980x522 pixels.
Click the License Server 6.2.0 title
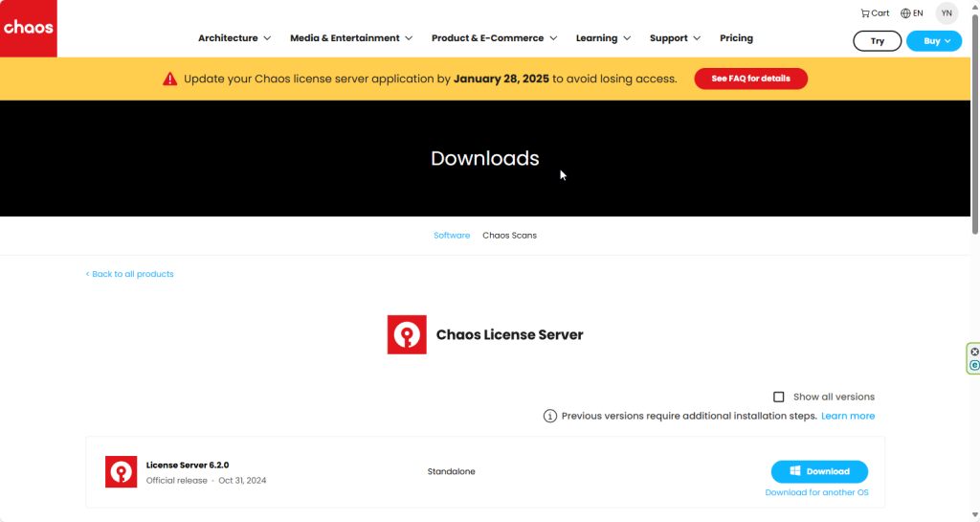[188, 465]
